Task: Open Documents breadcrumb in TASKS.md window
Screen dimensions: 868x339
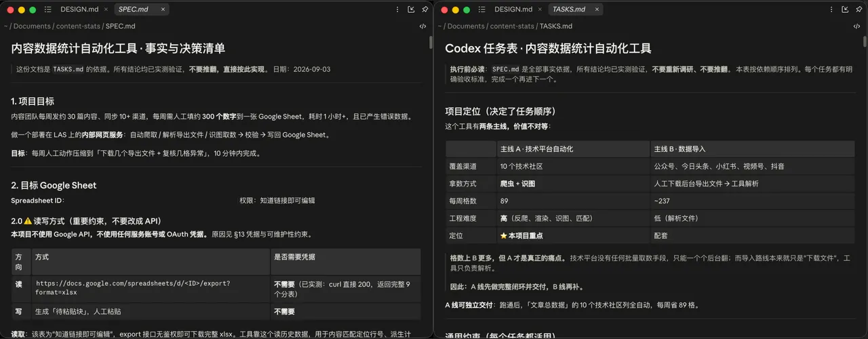Action: [466, 26]
